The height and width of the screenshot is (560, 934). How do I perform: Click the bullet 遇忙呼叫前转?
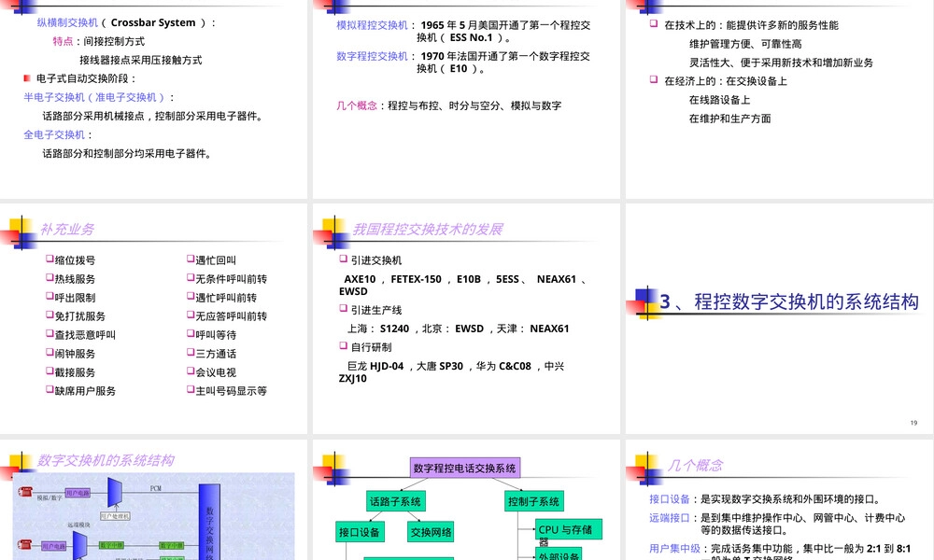coord(221,298)
